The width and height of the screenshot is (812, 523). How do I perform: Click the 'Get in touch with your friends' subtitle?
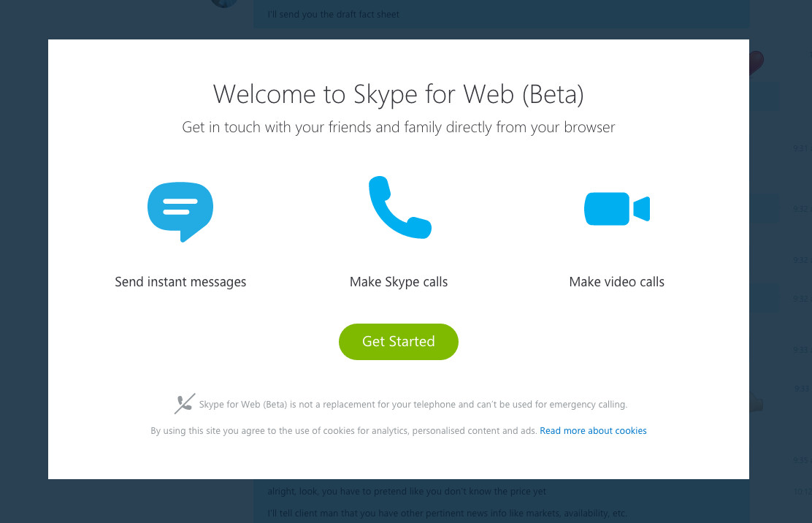point(398,128)
